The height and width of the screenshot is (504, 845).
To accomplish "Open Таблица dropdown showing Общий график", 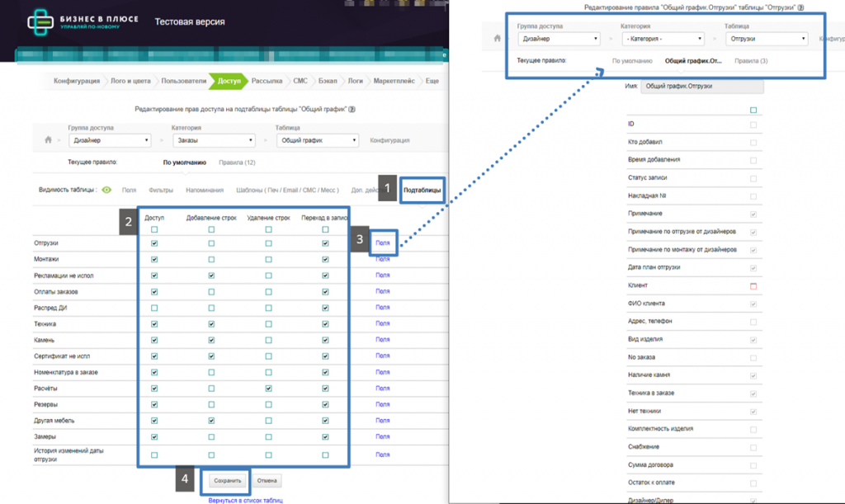I will pos(317,140).
